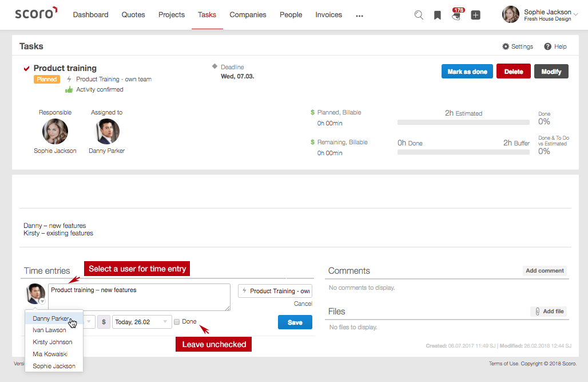Open notifications icon with 178 badge

[x=457, y=14]
